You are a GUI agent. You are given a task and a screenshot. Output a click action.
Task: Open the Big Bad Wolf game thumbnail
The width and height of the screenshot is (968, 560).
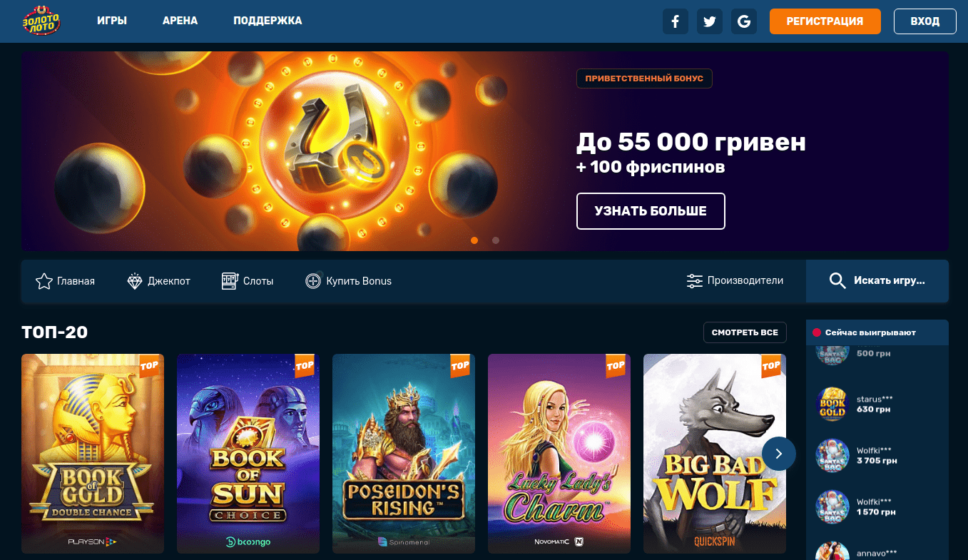(x=715, y=454)
